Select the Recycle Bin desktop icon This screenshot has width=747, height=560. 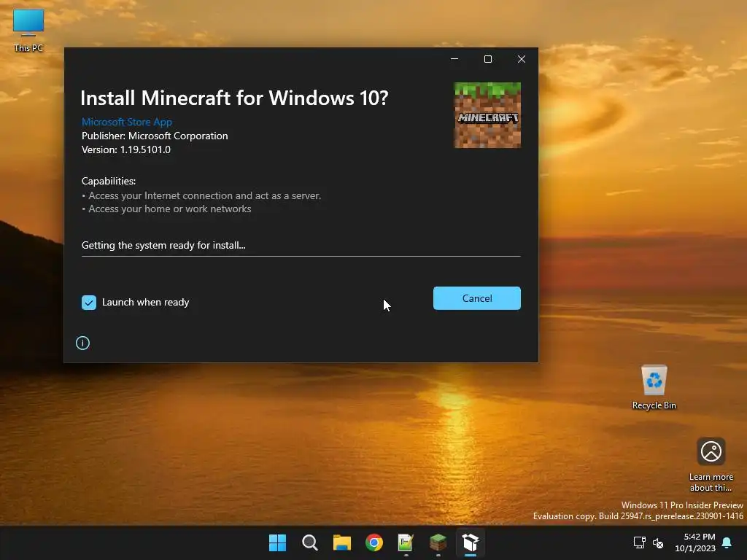coord(654,387)
